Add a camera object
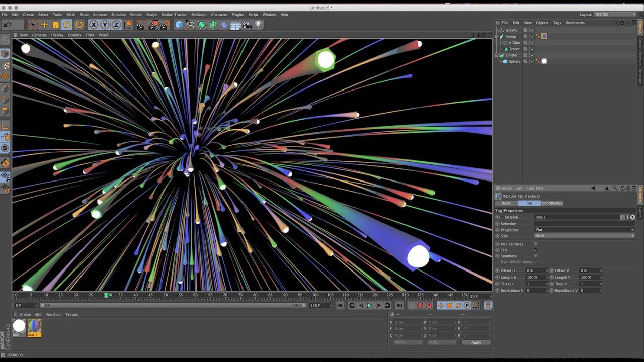Screen dimensions: 644x362 point(247,25)
